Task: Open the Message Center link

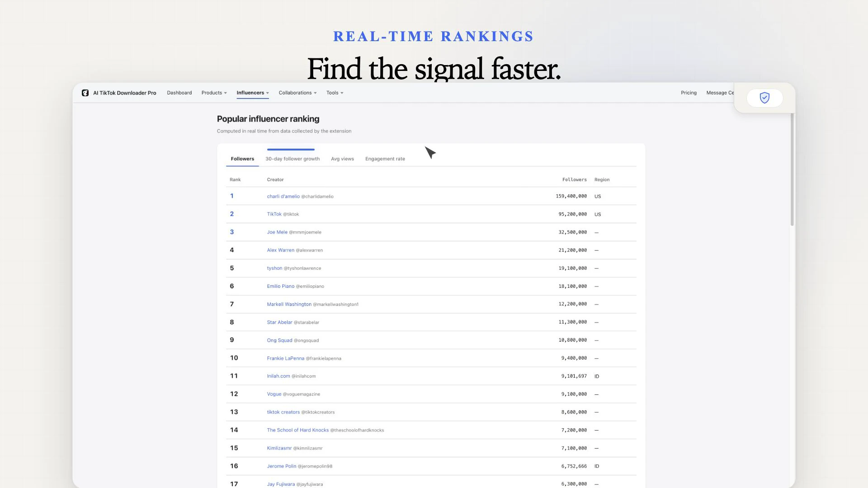Action: pos(720,93)
